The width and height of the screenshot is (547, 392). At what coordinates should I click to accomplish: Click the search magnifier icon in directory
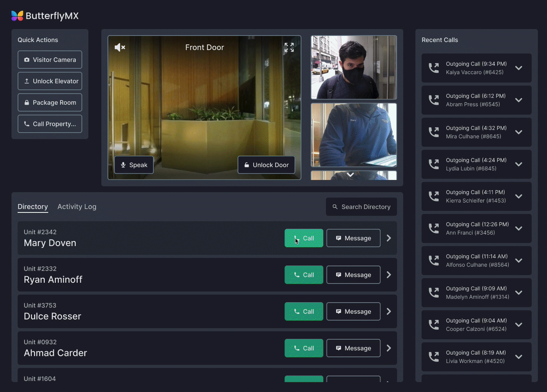click(x=335, y=207)
